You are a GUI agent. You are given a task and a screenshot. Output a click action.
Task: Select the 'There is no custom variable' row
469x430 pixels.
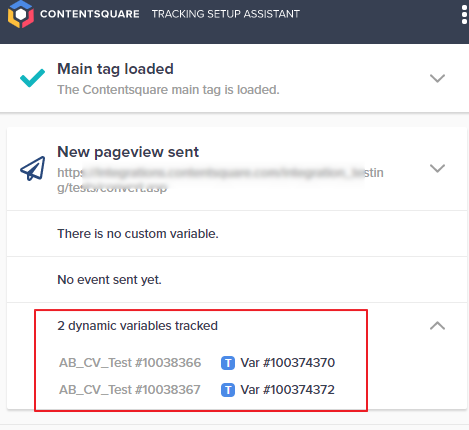pyautogui.click(x=237, y=234)
